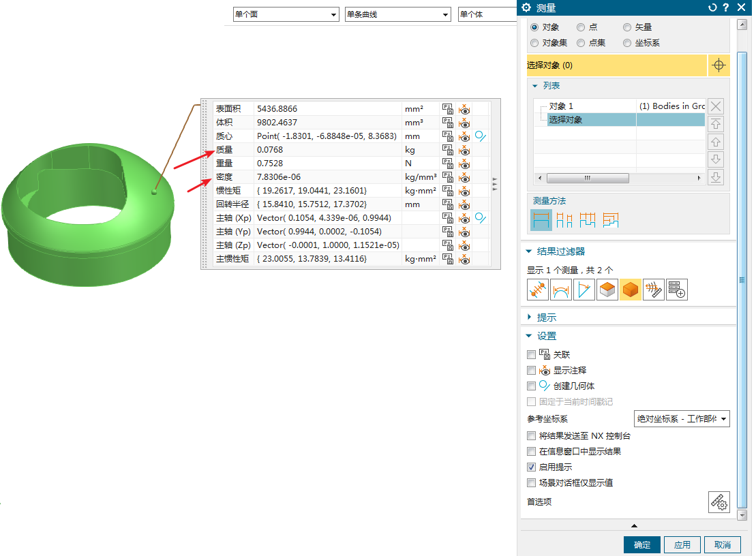Expand the 提示 section

(529, 317)
